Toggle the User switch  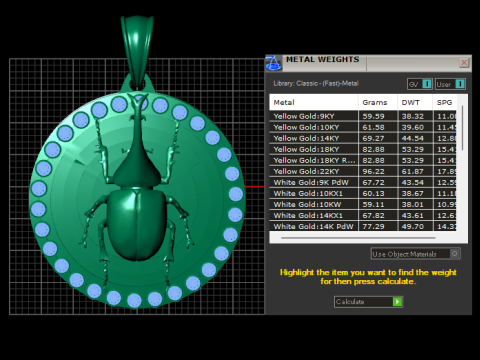tap(460, 84)
